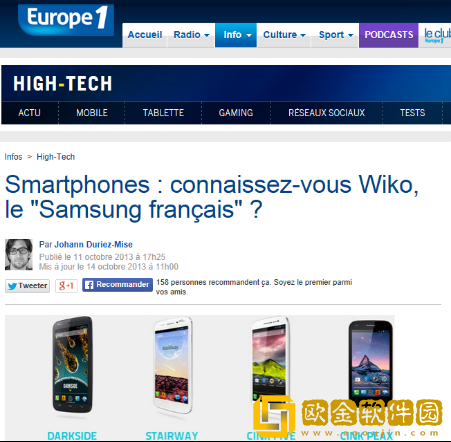The width and height of the screenshot is (451, 442).
Task: Expand the Radio dropdown menu
Action: point(191,35)
